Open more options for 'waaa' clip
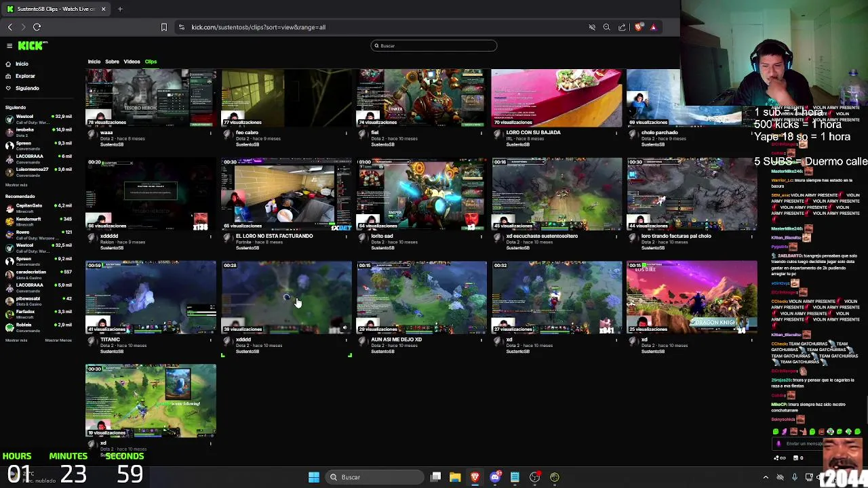Screen dimensions: 868x488 [x=210, y=133]
